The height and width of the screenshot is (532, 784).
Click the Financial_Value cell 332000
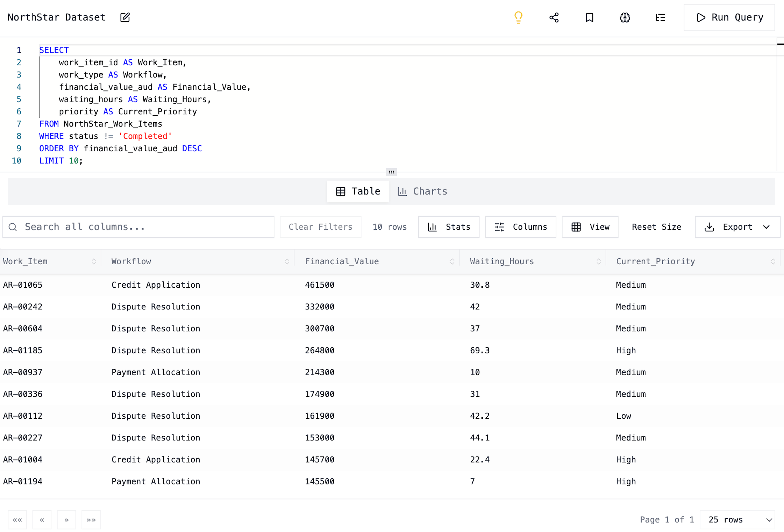pyautogui.click(x=320, y=307)
